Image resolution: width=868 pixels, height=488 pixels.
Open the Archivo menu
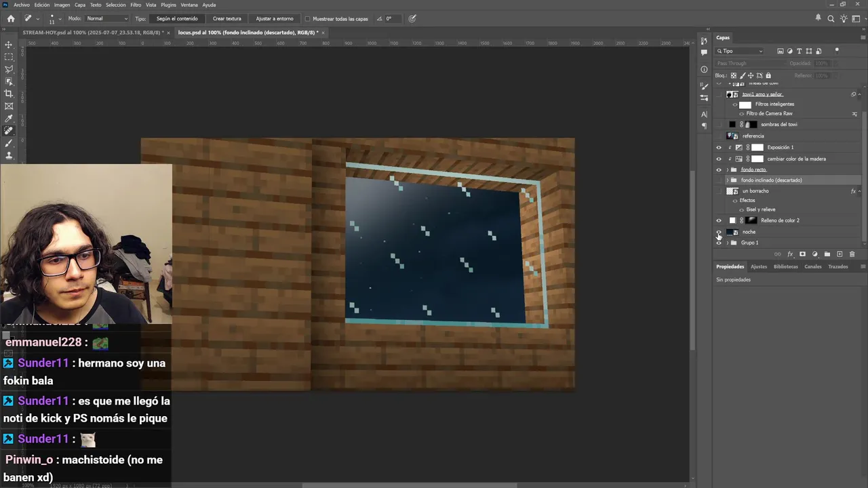tap(21, 5)
